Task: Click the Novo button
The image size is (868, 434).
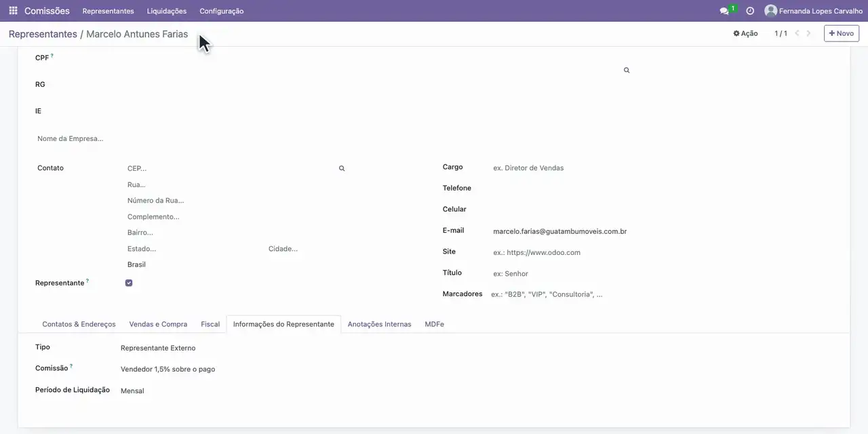Action: pyautogui.click(x=842, y=33)
